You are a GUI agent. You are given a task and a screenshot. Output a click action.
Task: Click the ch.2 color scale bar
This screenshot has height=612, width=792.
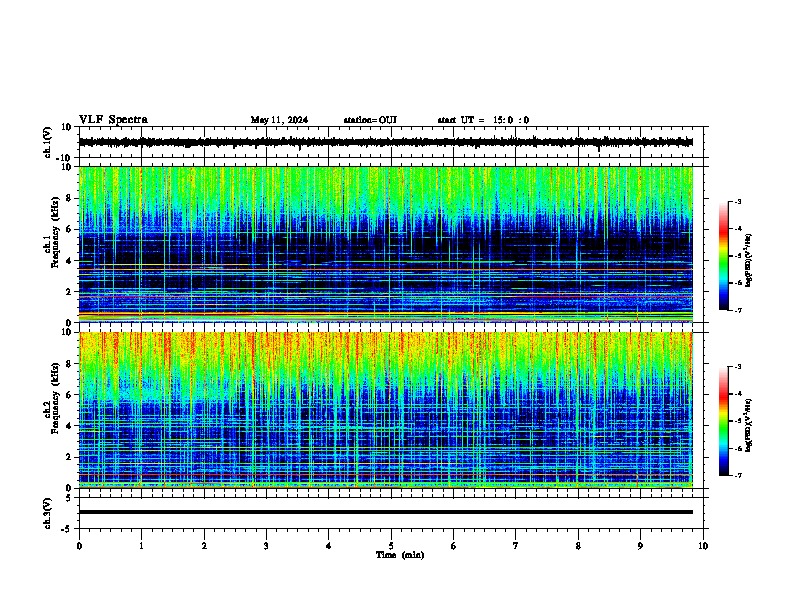click(724, 421)
